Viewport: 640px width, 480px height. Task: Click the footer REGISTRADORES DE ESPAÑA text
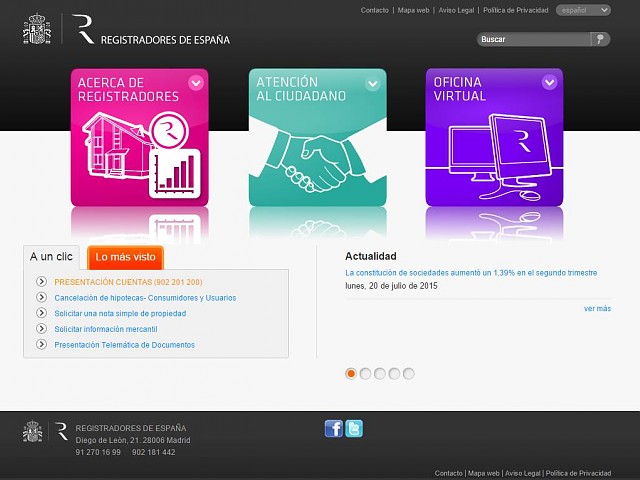click(x=131, y=428)
